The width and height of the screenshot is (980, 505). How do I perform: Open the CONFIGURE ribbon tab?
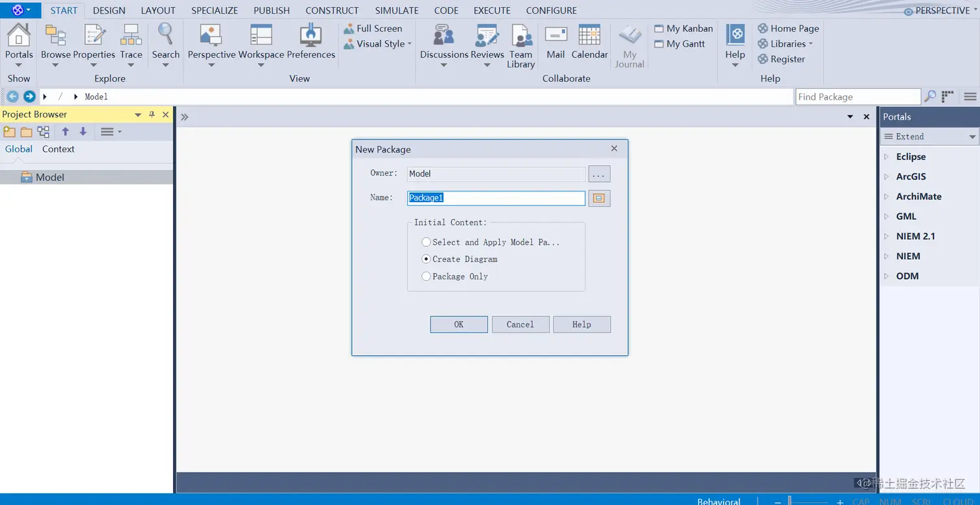[551, 10]
